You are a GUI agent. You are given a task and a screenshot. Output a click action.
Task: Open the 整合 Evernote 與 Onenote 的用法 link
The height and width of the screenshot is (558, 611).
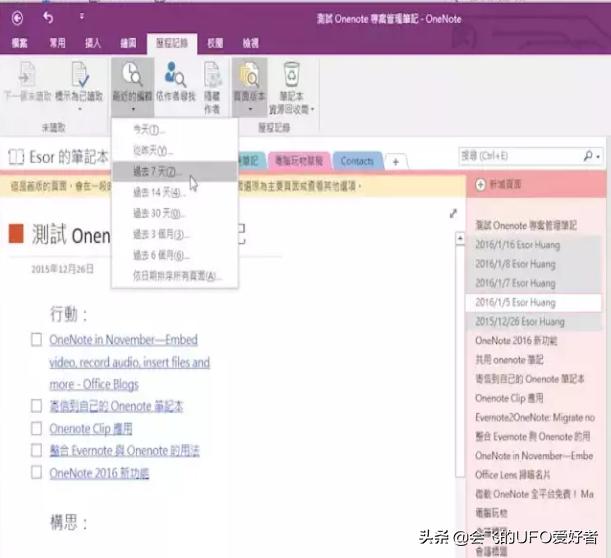[x=124, y=451]
